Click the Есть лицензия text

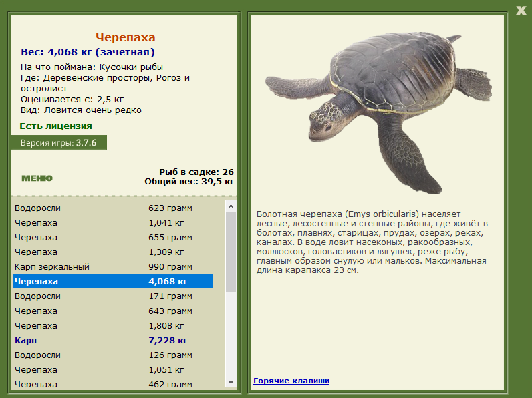click(56, 126)
